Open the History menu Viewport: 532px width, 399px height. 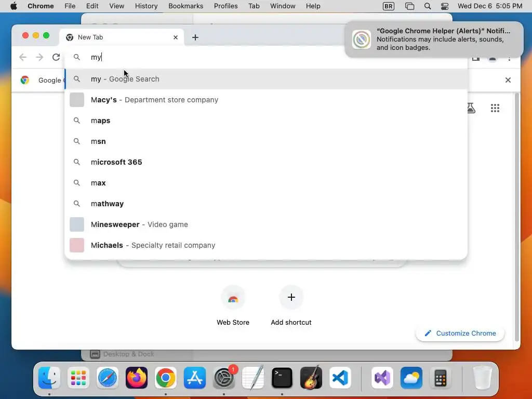tap(146, 6)
